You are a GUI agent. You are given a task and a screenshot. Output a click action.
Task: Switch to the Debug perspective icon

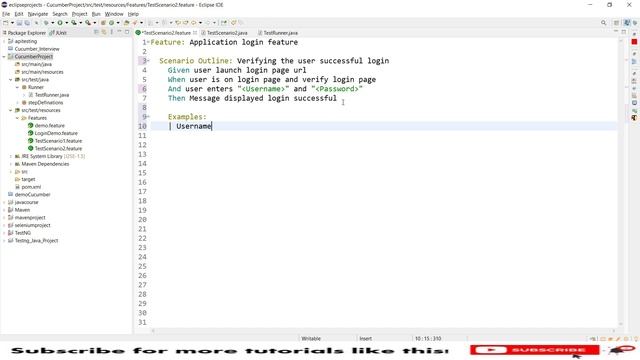tap(635, 23)
